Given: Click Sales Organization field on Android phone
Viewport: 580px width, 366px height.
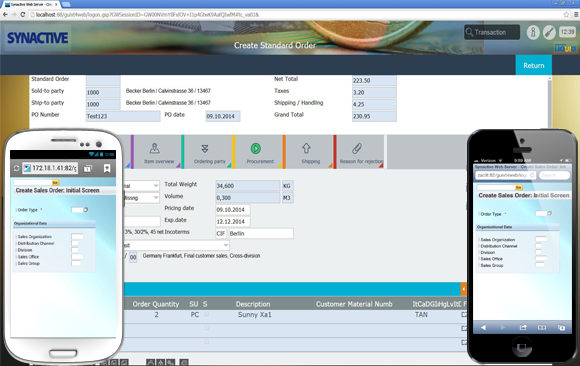Looking at the screenshot, I should 77,236.
